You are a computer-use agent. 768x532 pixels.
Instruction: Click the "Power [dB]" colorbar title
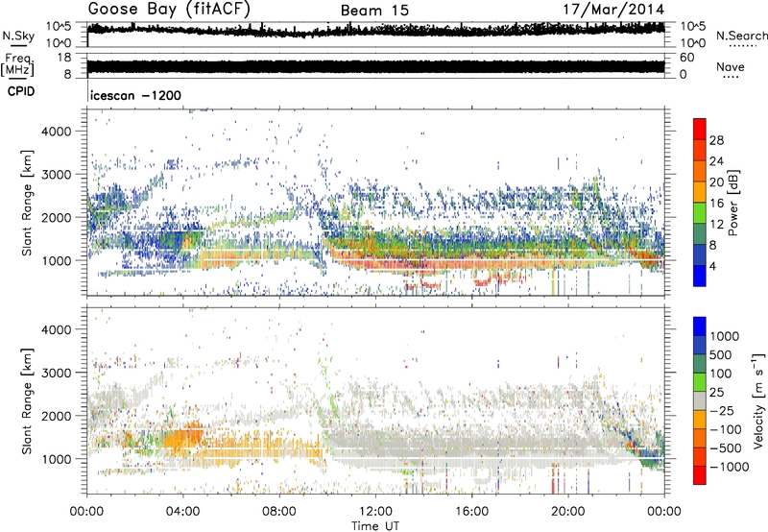point(732,203)
